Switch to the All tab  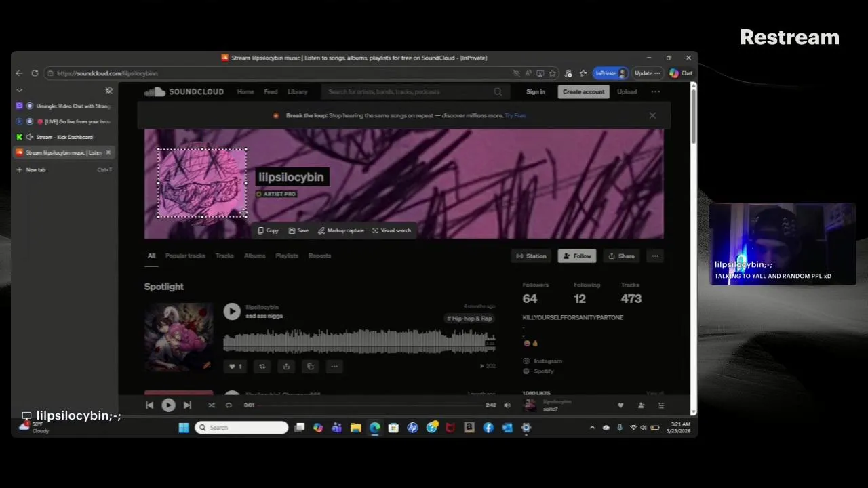pos(151,256)
